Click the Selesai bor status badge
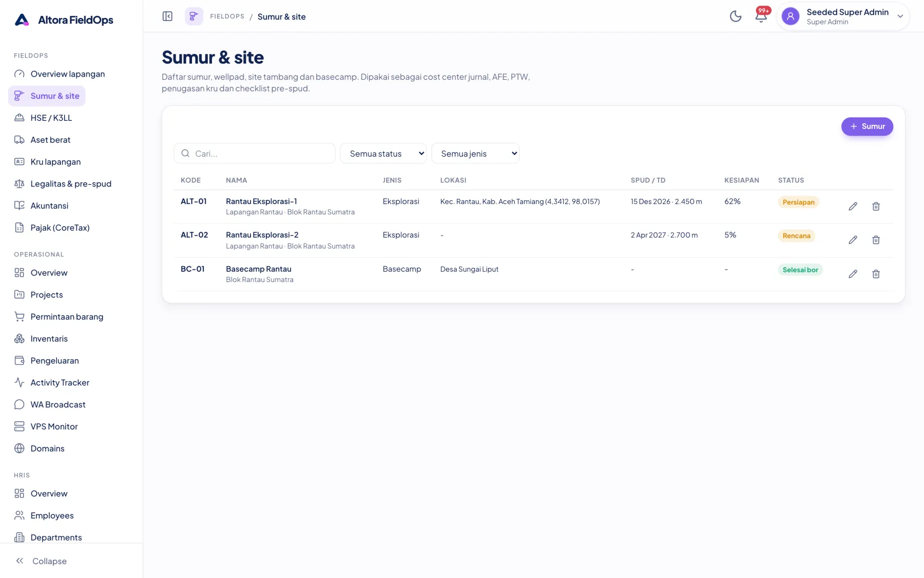Screen dimensions: 924x578 (800, 270)
